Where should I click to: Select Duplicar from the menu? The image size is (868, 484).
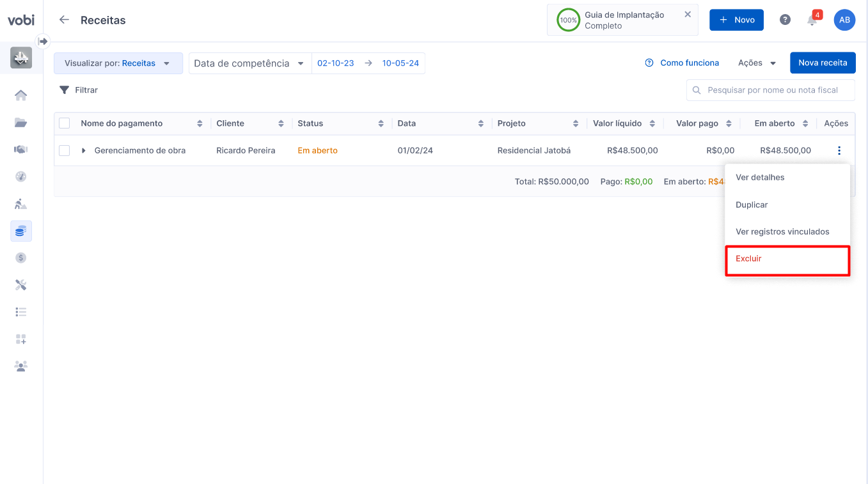coord(787,205)
